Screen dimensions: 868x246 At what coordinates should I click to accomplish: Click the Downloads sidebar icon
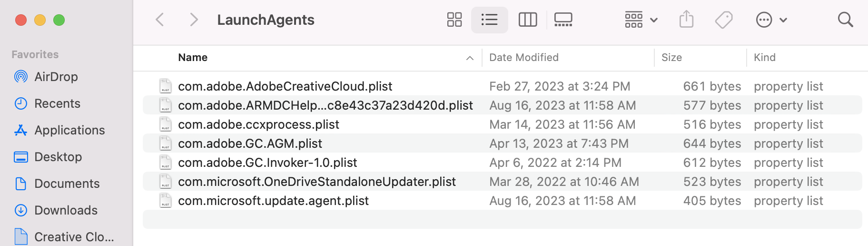[x=21, y=210]
